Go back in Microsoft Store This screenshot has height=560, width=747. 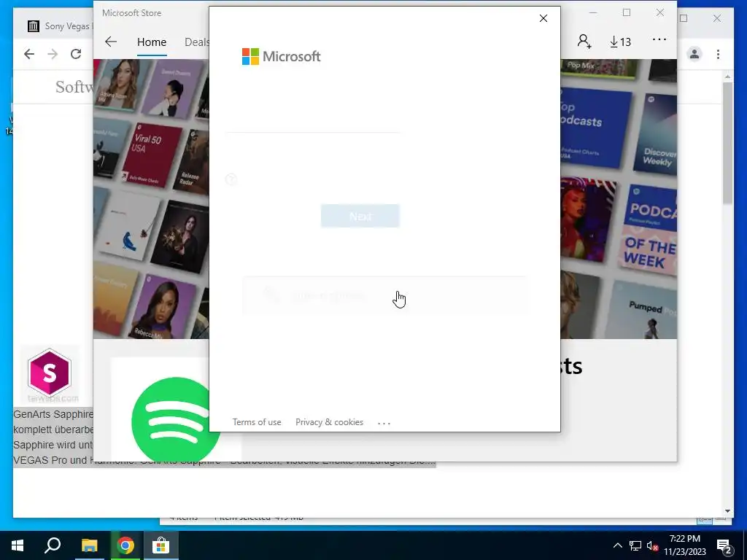coord(111,42)
